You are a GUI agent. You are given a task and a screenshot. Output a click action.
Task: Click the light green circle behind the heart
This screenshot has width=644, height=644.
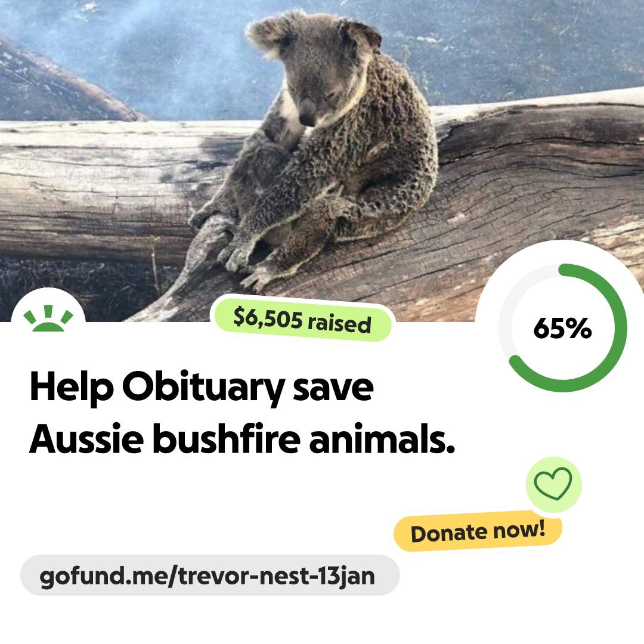[x=553, y=485]
